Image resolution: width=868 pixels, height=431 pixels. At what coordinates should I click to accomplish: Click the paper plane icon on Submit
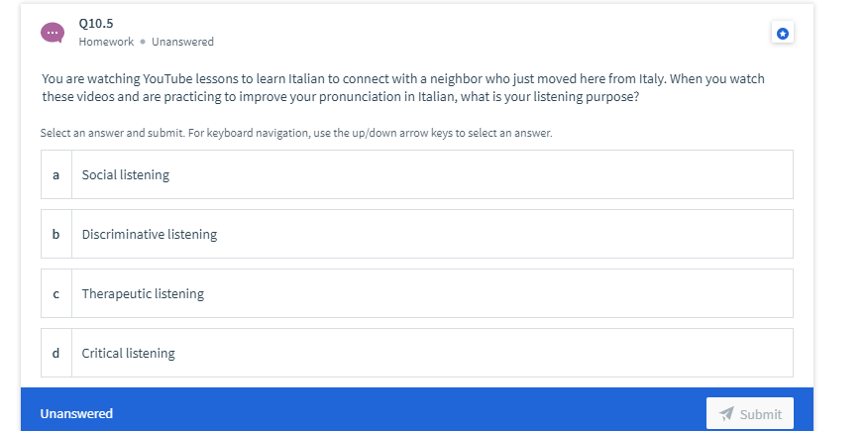click(x=725, y=414)
